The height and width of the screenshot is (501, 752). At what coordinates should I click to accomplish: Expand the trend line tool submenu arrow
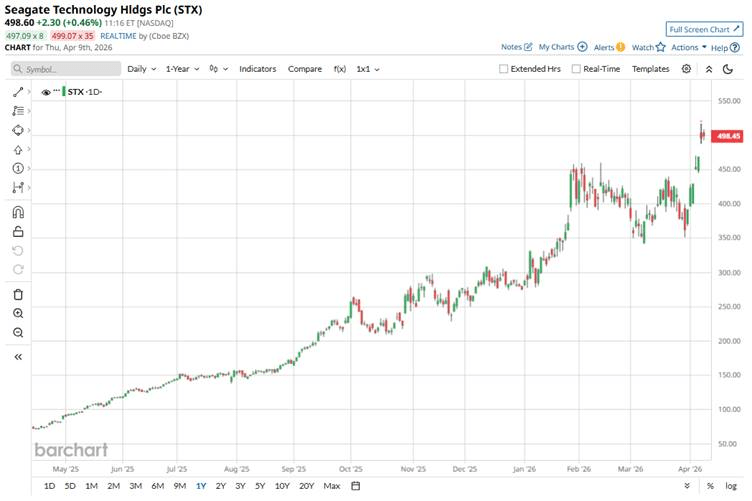coord(29,92)
